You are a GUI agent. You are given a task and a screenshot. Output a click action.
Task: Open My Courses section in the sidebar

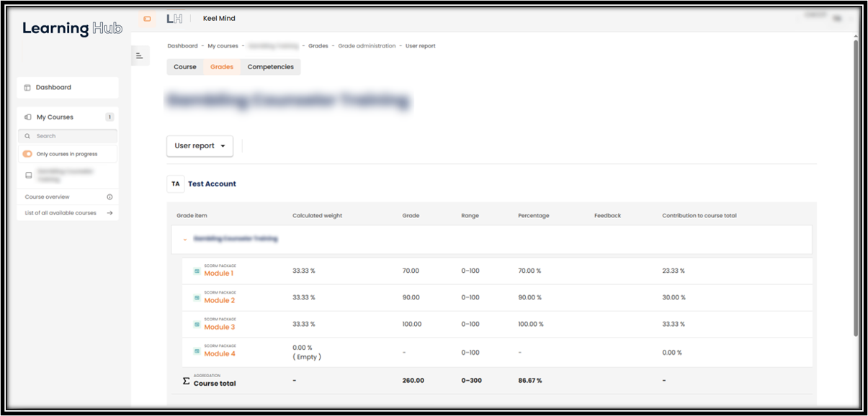[68, 117]
